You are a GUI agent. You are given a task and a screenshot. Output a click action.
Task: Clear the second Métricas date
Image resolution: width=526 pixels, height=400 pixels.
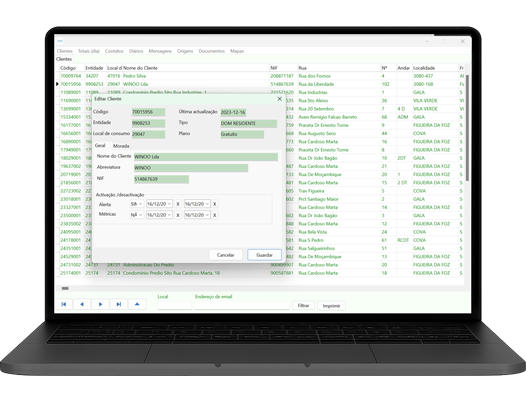pos(215,215)
